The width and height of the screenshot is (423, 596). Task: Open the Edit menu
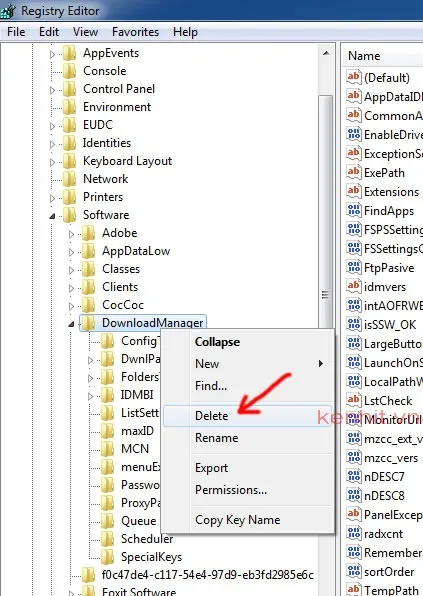click(x=49, y=32)
